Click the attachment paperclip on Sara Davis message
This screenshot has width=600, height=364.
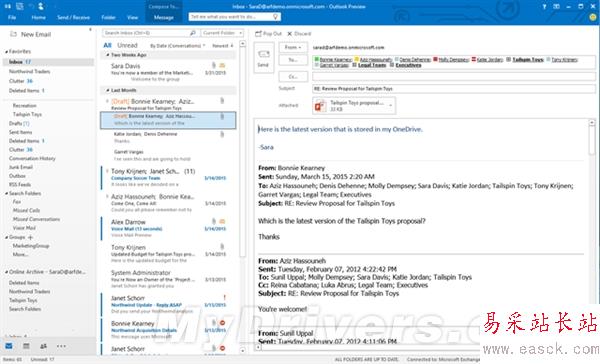(x=214, y=65)
